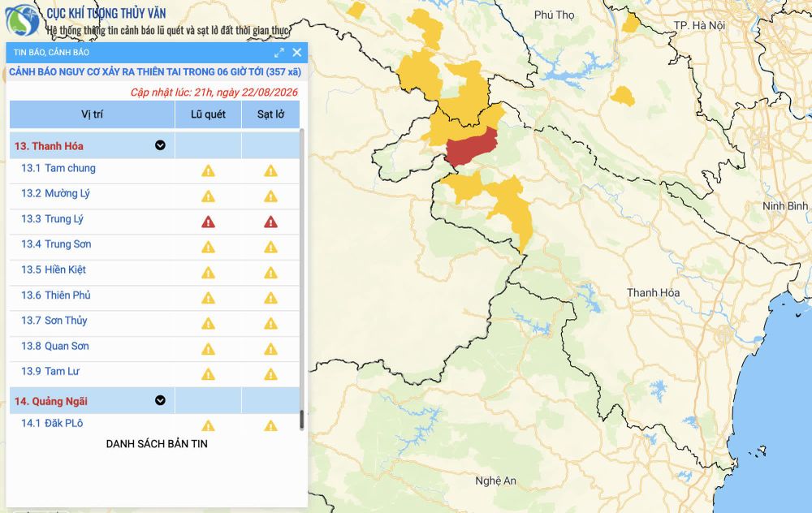
Task: Expand the warning panel to fullscreen
Action: (x=279, y=52)
